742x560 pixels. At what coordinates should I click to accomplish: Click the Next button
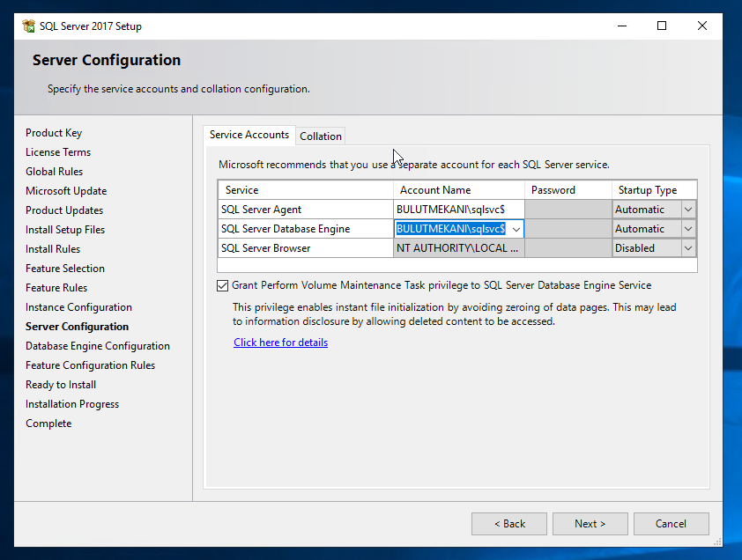(x=590, y=524)
